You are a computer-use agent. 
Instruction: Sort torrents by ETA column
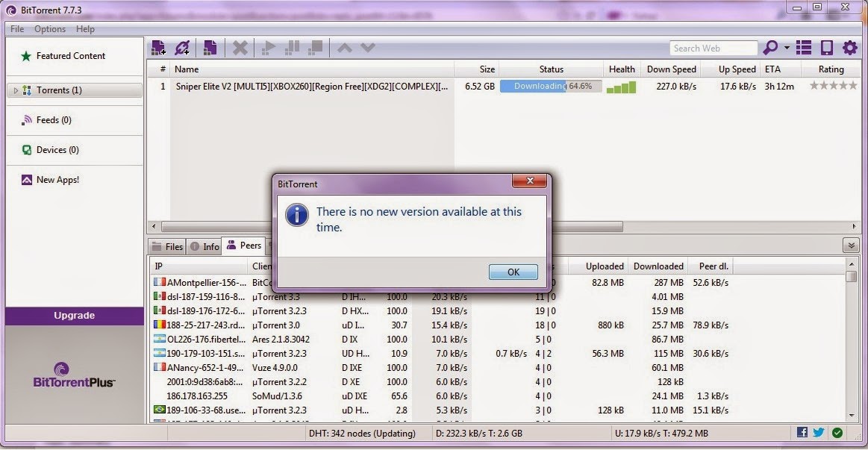[x=781, y=69]
